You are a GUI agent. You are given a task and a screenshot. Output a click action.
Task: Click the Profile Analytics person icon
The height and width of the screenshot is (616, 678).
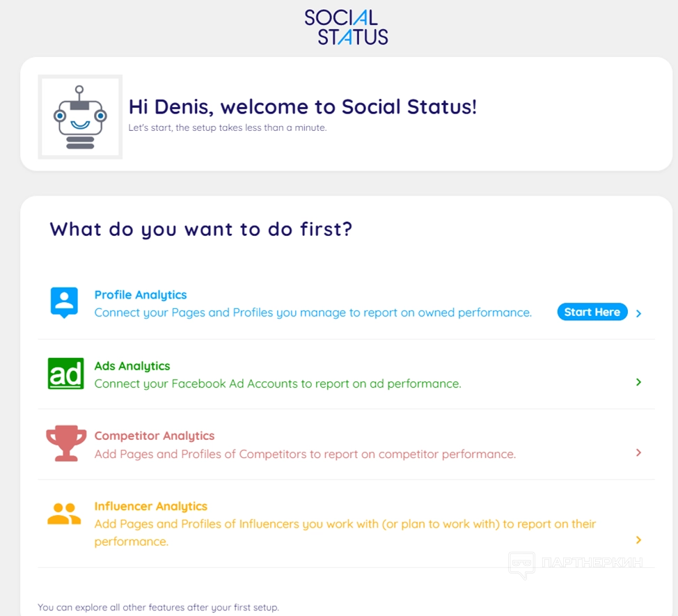(x=64, y=303)
